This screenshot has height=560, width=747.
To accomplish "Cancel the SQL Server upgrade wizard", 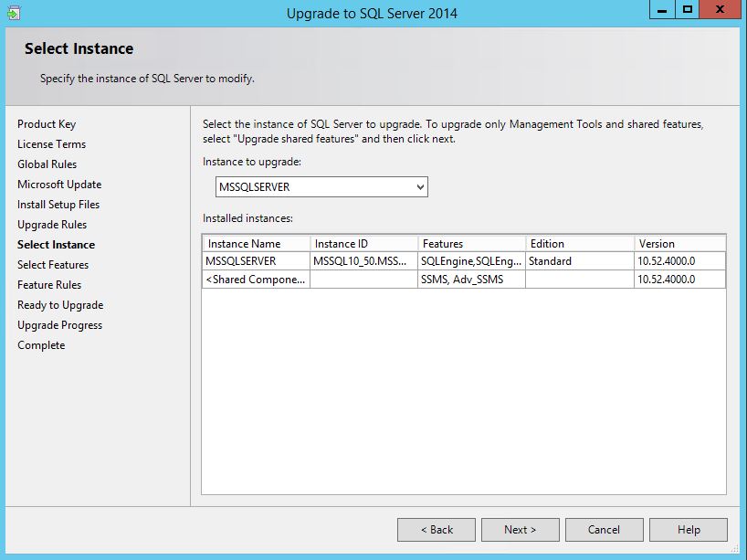I will pos(604,530).
